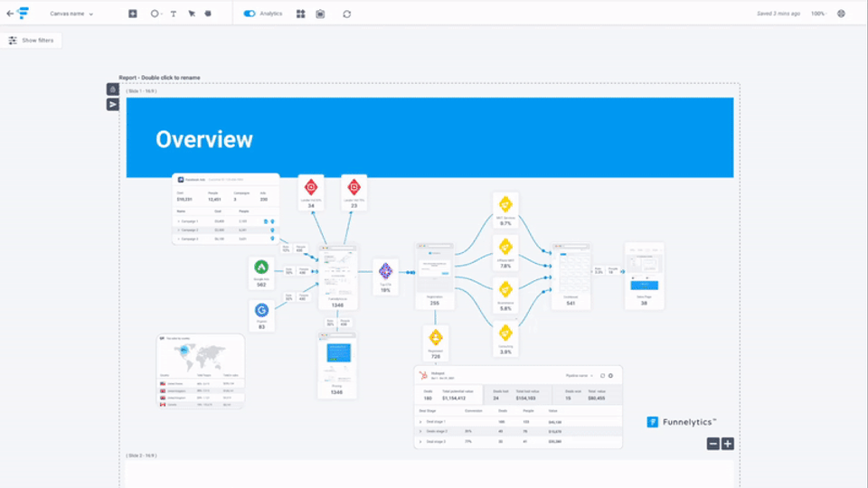Image resolution: width=868 pixels, height=488 pixels.
Task: Click the Facebook Ads widget icon
Action: coord(181,180)
